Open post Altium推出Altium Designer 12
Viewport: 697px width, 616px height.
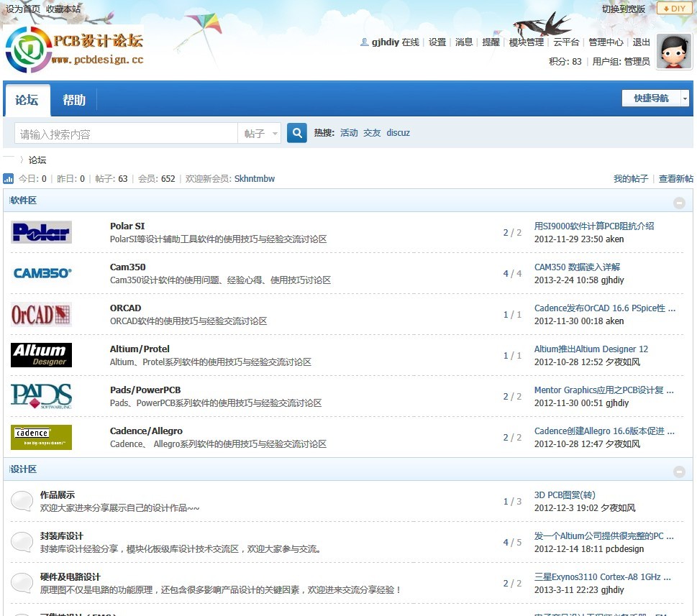pyautogui.click(x=591, y=349)
